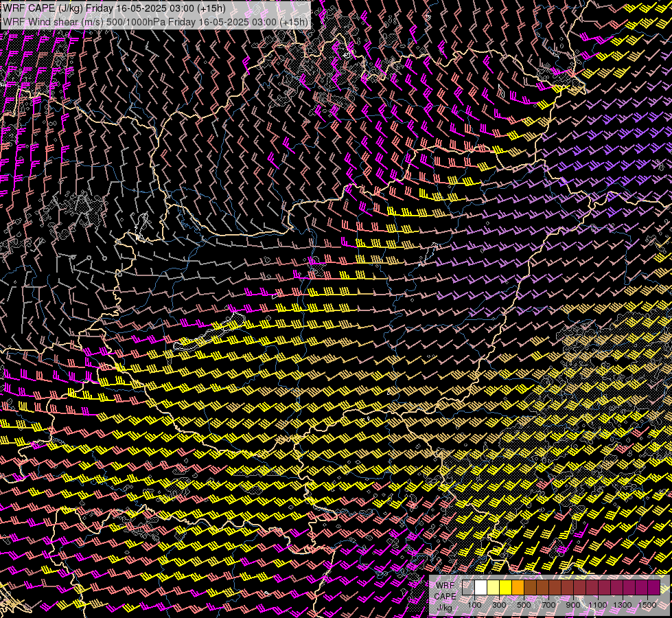Click the 500 legend value label
Screen dimensions: 672x618
[524, 605]
